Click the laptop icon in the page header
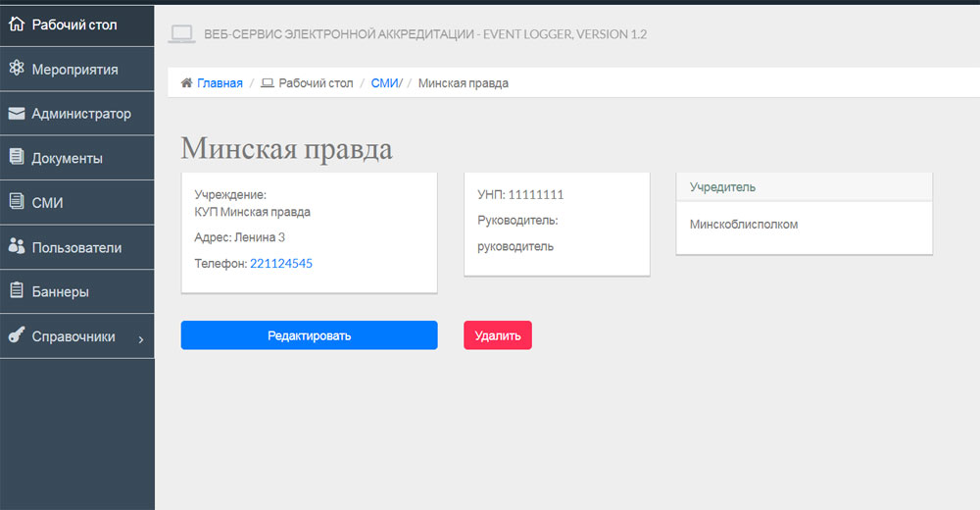This screenshot has height=510, width=980. point(182,33)
